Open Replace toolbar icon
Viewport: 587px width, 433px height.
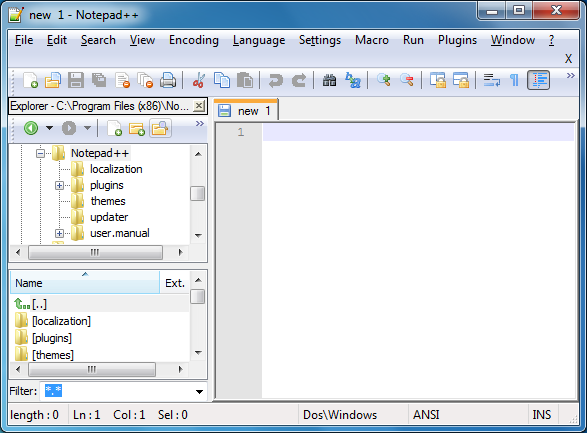(353, 80)
